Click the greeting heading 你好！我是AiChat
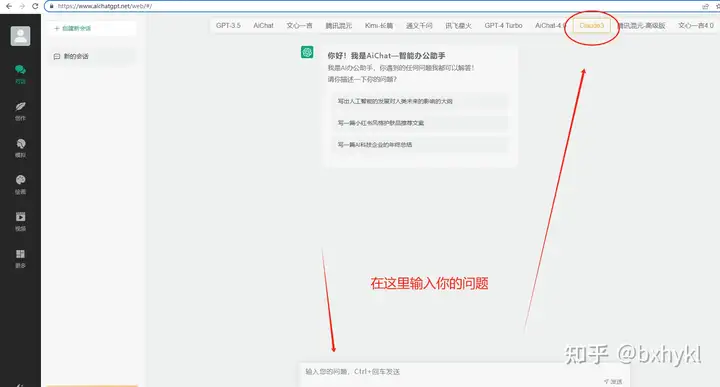The image size is (720, 387). (x=386, y=56)
